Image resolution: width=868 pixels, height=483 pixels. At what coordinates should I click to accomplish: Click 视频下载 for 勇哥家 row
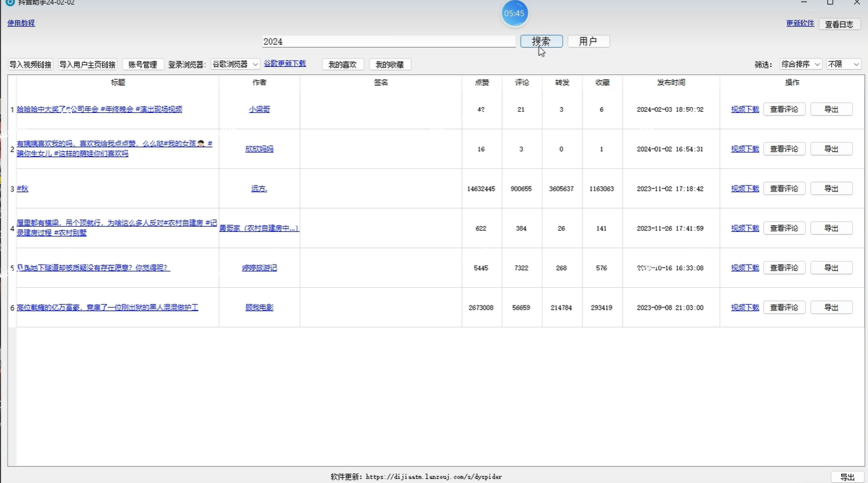tap(745, 228)
